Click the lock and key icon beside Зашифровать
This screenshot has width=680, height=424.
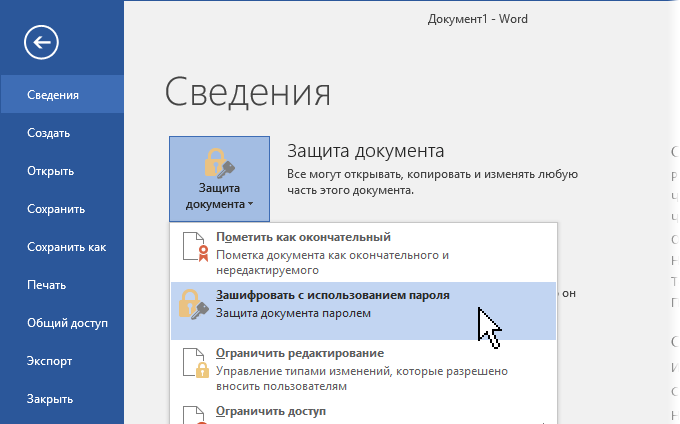click(x=194, y=305)
